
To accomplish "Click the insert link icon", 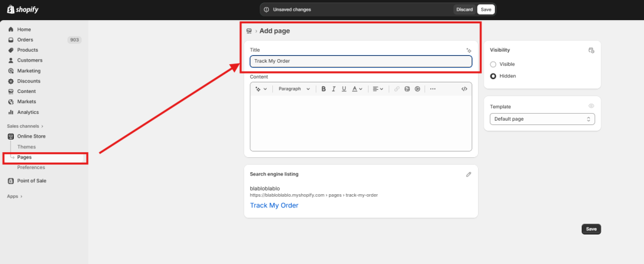I will 397,89.
